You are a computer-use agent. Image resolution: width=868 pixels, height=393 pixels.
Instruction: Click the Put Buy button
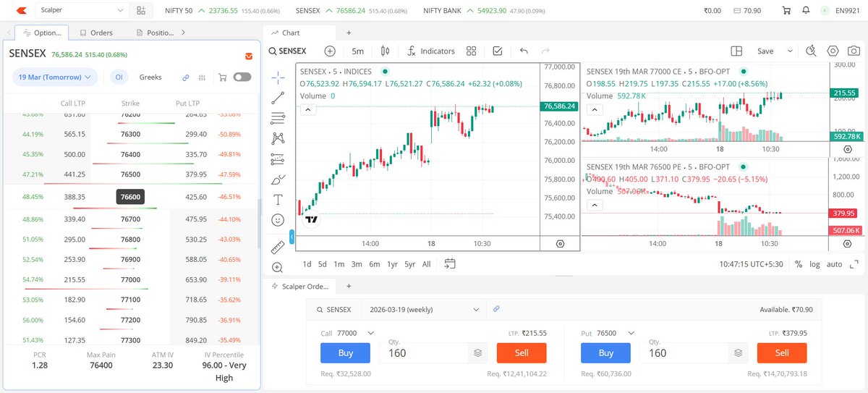click(x=606, y=352)
